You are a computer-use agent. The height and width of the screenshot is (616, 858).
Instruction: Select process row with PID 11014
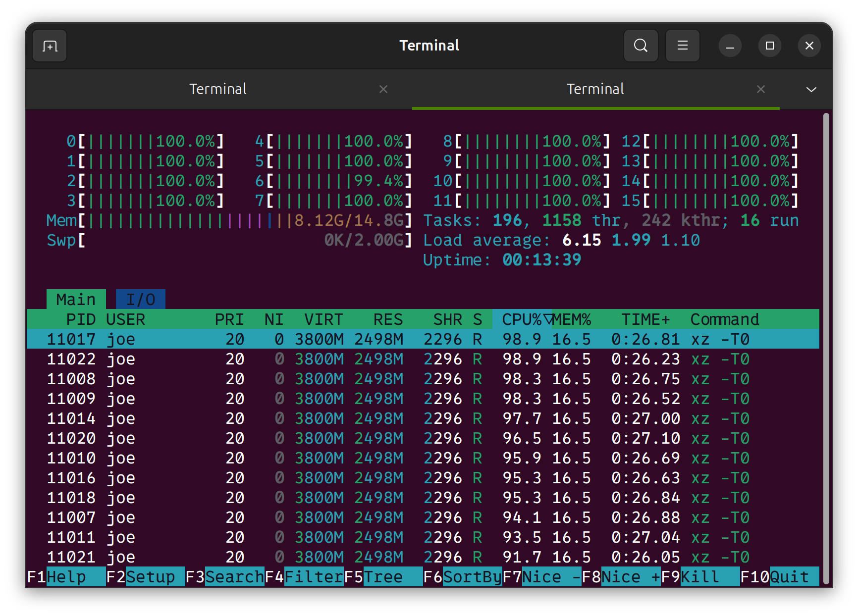(x=423, y=418)
